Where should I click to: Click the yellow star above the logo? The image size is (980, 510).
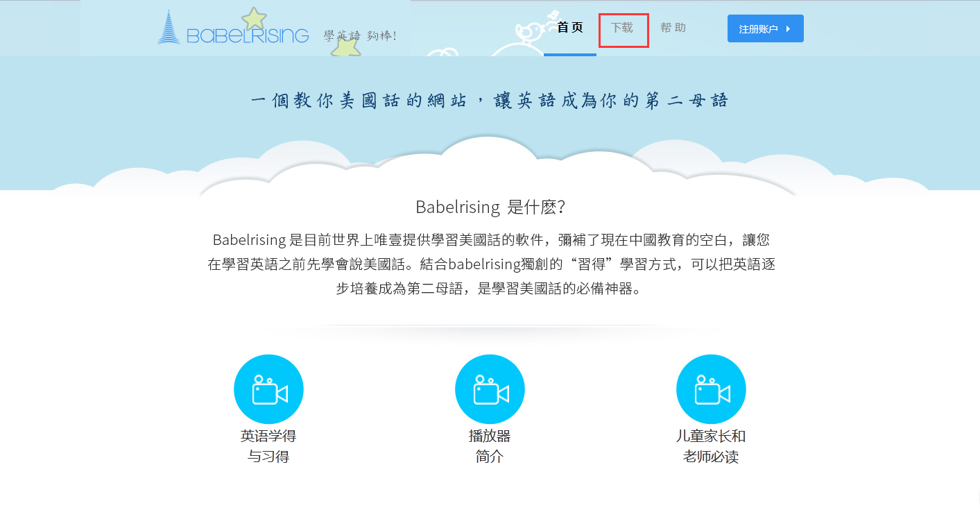pyautogui.click(x=254, y=19)
